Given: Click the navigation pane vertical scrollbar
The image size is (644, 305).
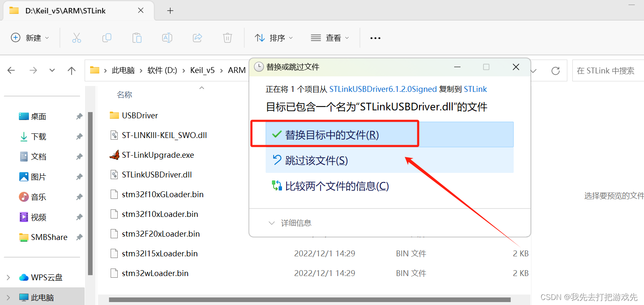Looking at the screenshot, I should pyautogui.click(x=90, y=193).
